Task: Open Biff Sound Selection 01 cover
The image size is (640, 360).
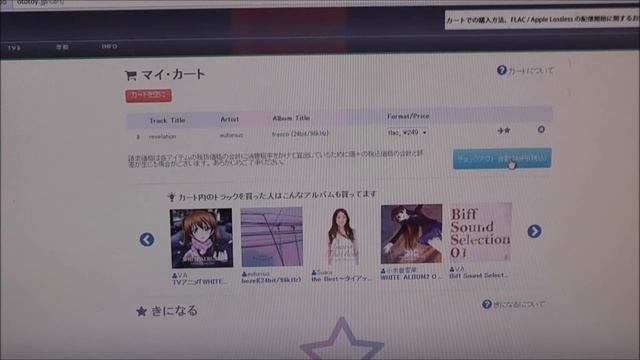Action: [x=480, y=232]
